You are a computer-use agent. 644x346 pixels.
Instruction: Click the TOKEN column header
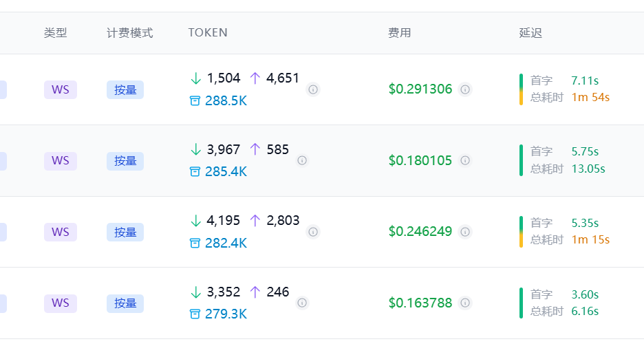click(208, 32)
